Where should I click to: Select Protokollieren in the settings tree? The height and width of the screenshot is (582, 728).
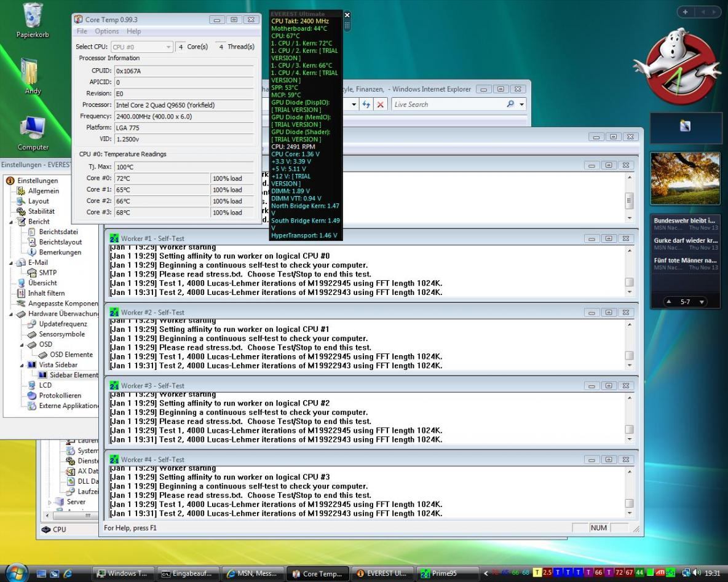pyautogui.click(x=60, y=395)
